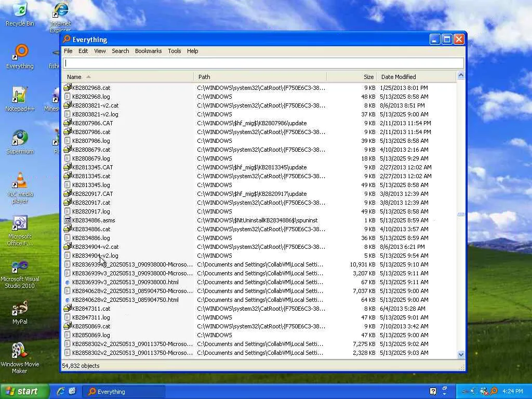Open VLC media player desktop icon
The width and height of the screenshot is (532, 399).
(20, 188)
